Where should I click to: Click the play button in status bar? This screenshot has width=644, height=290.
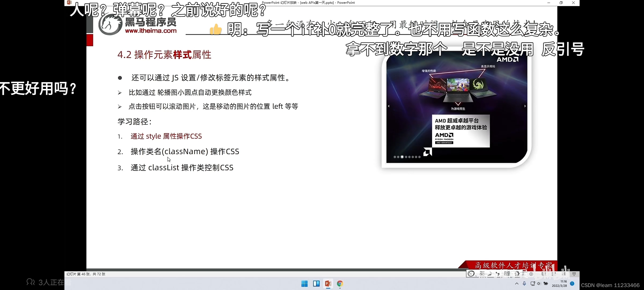[531, 274]
